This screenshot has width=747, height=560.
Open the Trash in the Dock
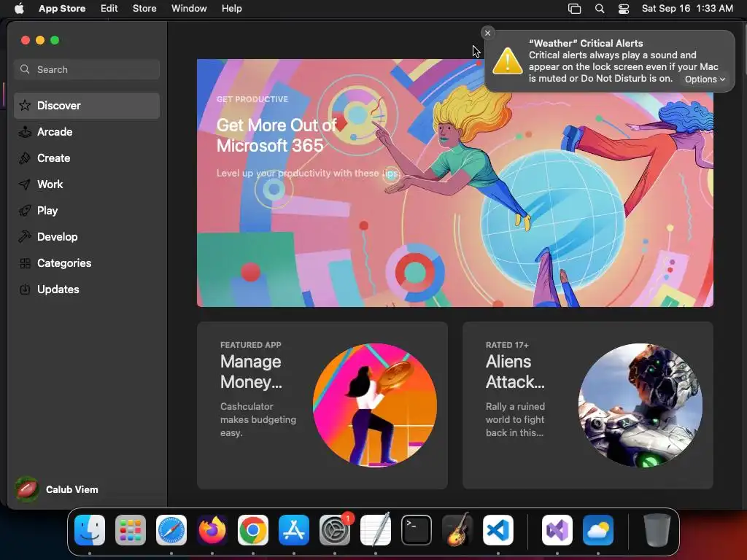click(x=657, y=530)
